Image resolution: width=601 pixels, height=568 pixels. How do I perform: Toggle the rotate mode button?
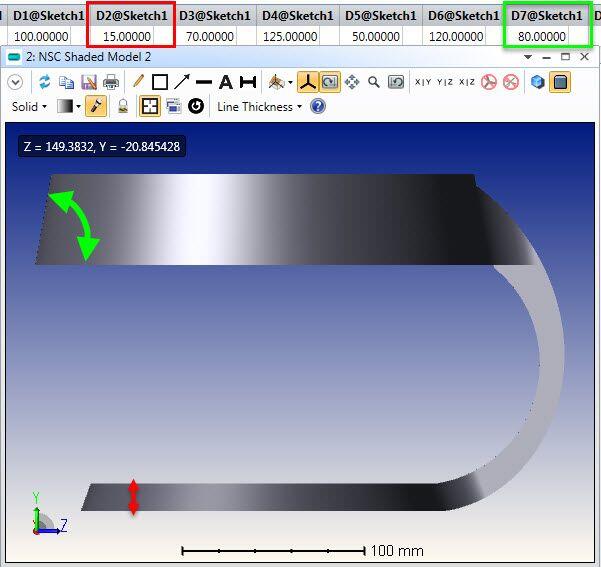(330, 82)
